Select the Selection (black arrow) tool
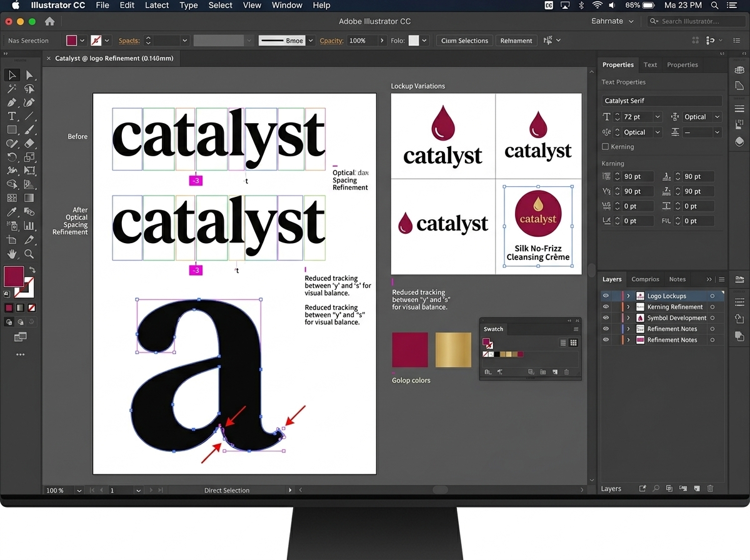The height and width of the screenshot is (560, 750). click(x=12, y=75)
